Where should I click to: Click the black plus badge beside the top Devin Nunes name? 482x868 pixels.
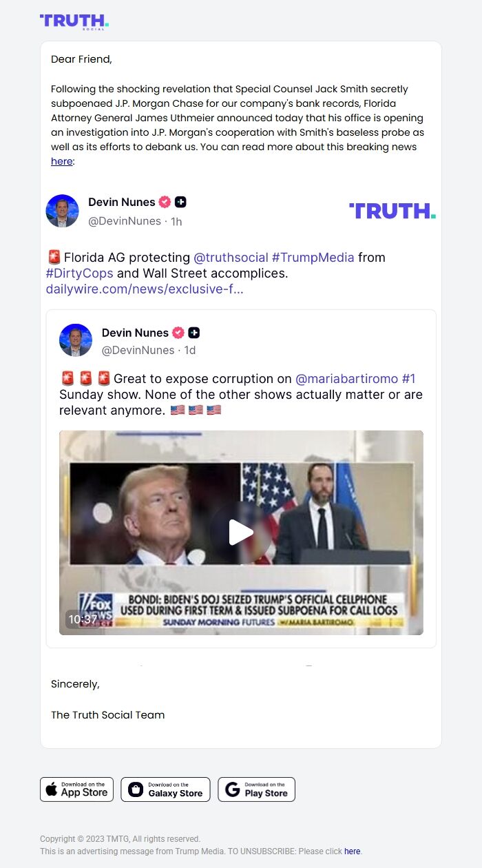coord(180,202)
